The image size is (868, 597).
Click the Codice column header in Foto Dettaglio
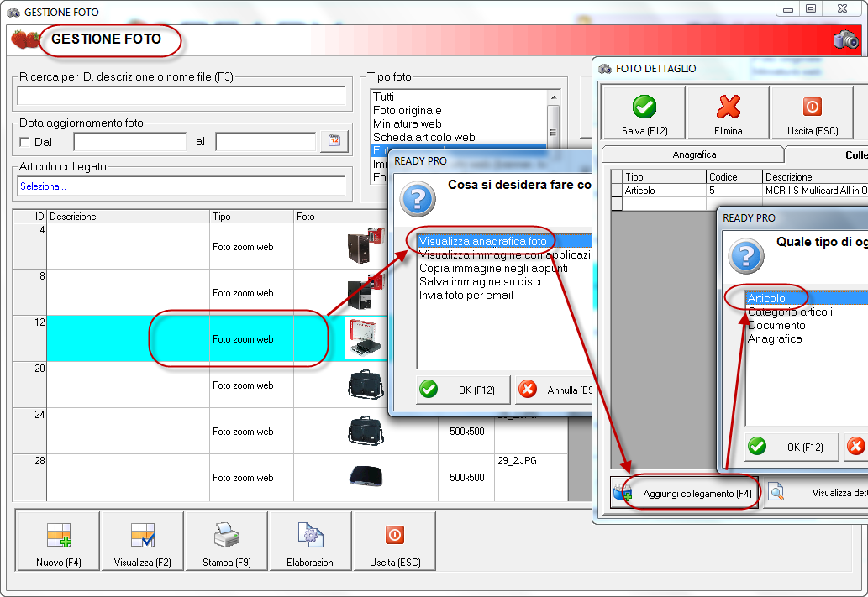[734, 177]
